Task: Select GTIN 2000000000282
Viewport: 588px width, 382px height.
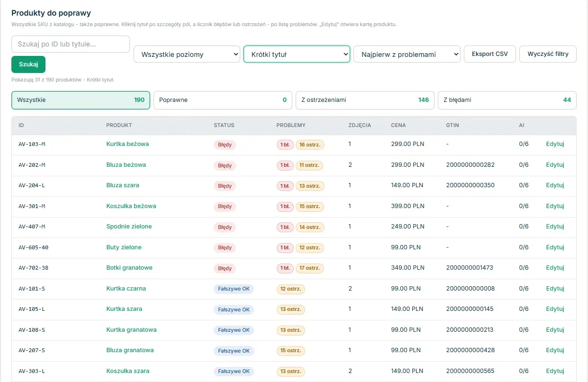Action: [470, 165]
